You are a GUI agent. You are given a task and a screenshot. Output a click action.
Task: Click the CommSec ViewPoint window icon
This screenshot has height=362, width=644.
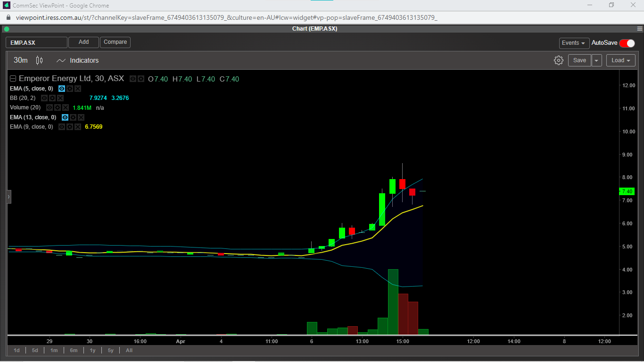[x=7, y=5]
